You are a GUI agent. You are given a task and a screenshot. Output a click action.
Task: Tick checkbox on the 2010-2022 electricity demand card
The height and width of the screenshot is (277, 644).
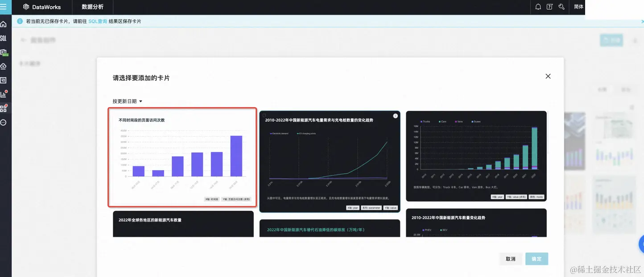pyautogui.click(x=264, y=115)
